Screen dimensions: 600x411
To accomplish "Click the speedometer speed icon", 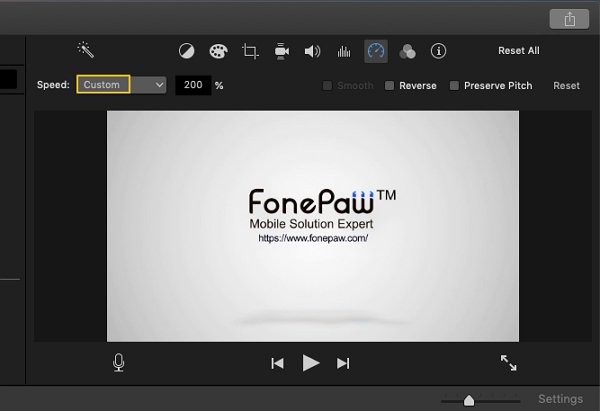I will [376, 51].
